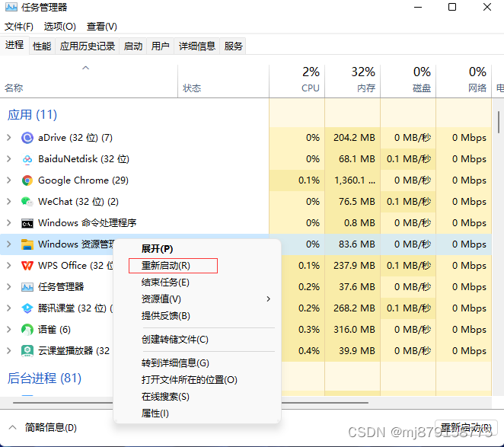Click the Task Manager title bar icon
This screenshot has width=504, height=447.
click(x=11, y=7)
